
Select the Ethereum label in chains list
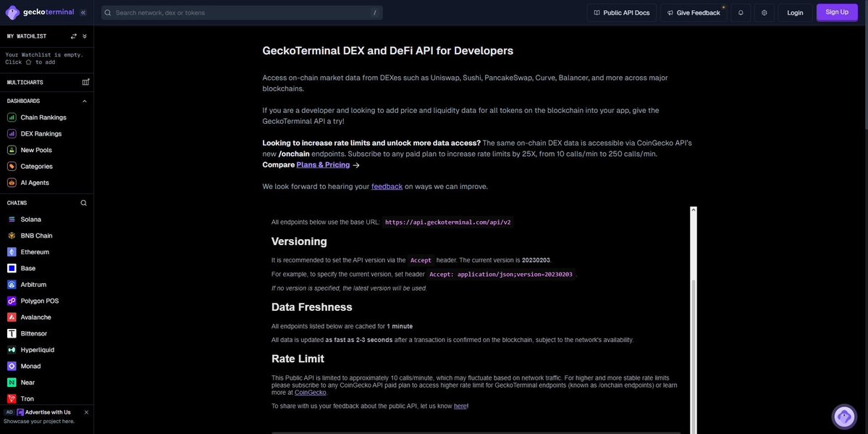click(x=35, y=252)
